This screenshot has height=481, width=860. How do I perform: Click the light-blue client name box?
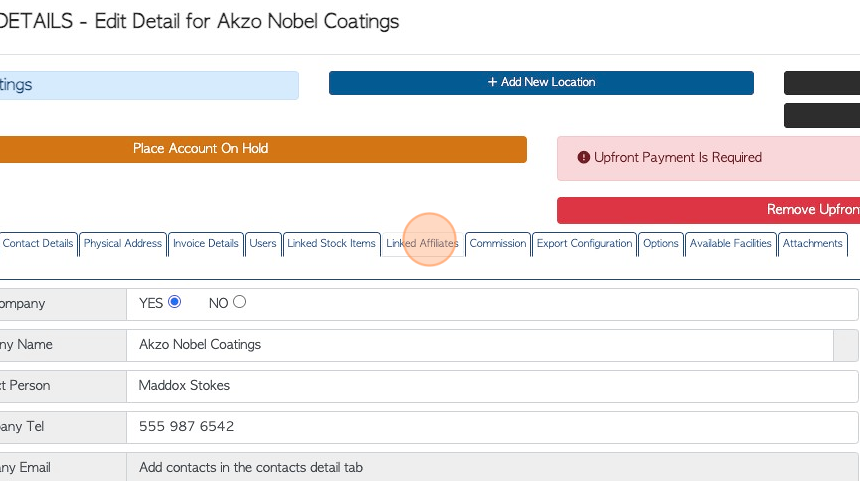point(149,85)
